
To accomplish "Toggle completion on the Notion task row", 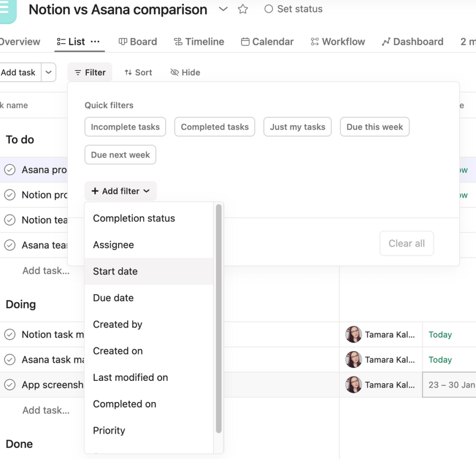I will (x=10, y=334).
